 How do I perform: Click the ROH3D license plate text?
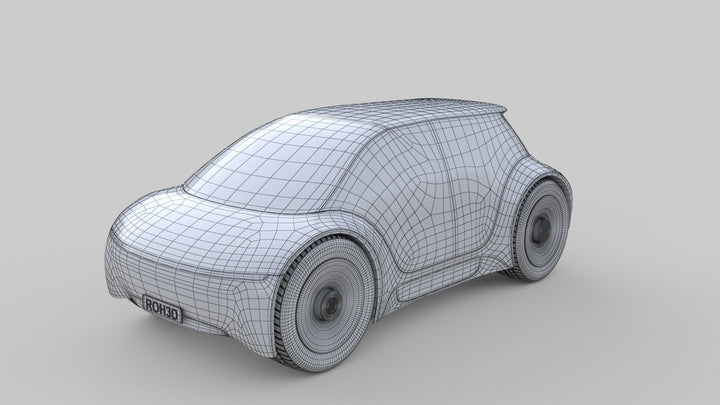(162, 309)
